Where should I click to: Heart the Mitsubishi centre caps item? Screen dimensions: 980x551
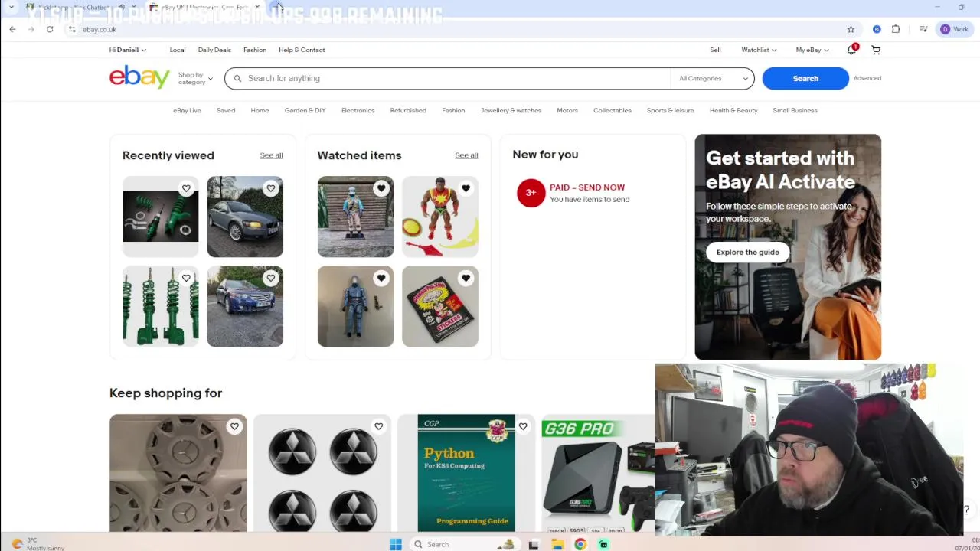378,426
